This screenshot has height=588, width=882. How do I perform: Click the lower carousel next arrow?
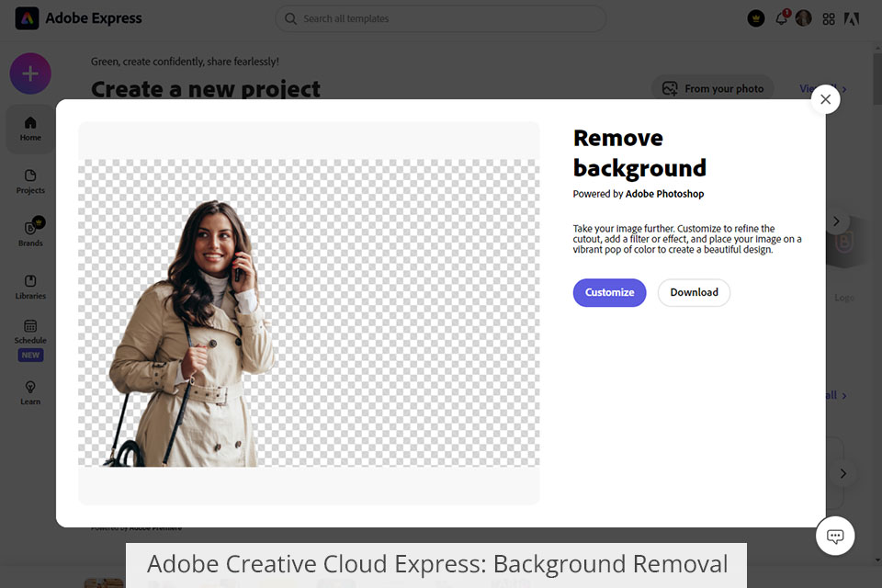click(842, 473)
